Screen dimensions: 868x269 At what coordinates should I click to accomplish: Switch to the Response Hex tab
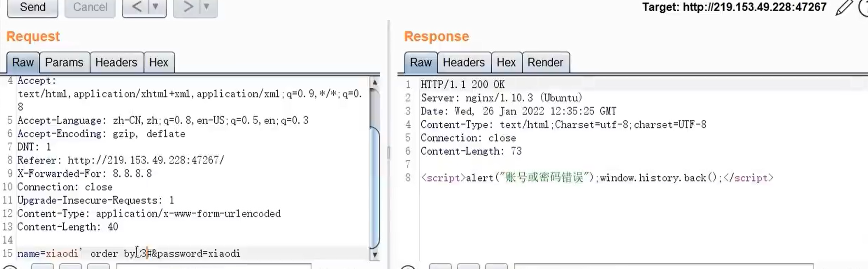point(506,62)
